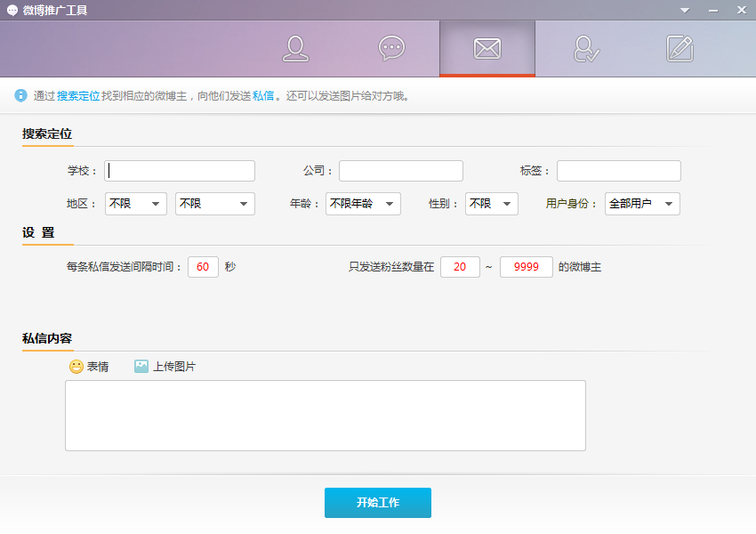Switch to the comment bubble tab
The height and width of the screenshot is (534, 756).
(391, 48)
